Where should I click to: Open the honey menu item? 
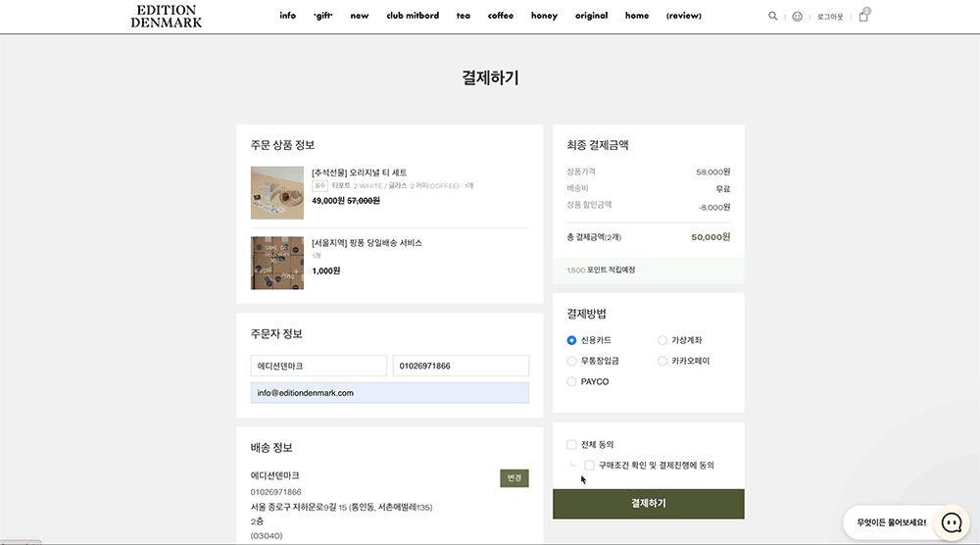[x=544, y=16]
